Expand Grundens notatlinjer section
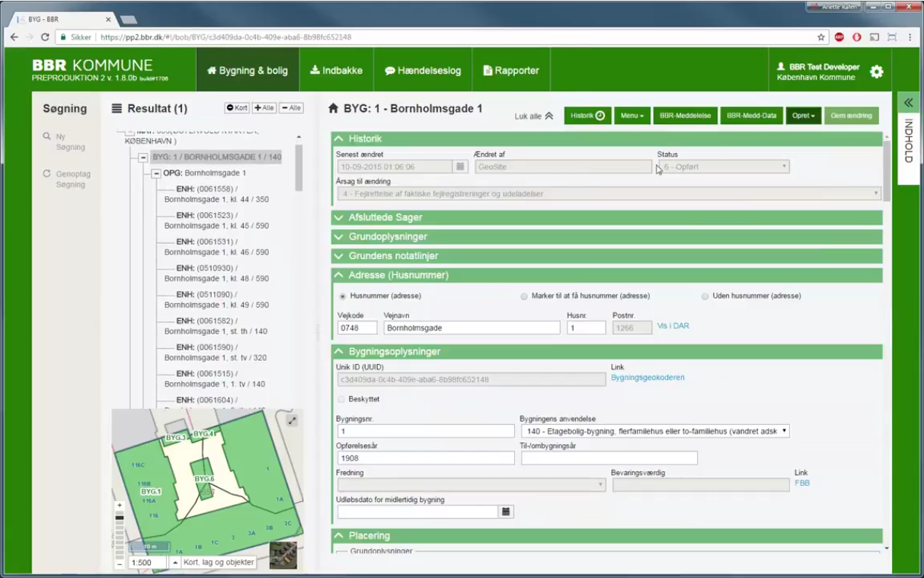 606,256
